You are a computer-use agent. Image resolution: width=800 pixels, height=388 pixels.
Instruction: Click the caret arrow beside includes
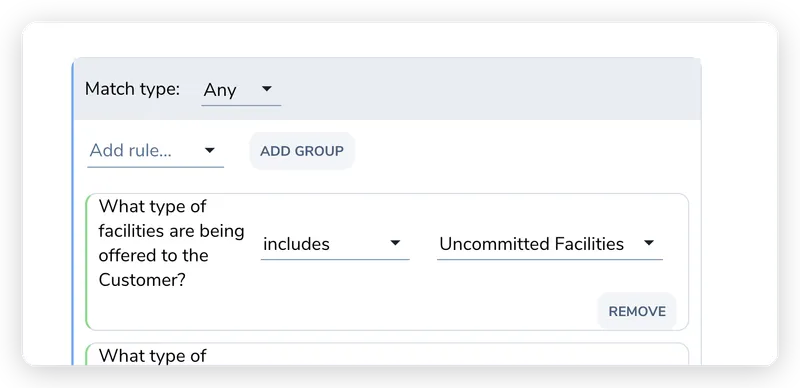click(x=395, y=243)
